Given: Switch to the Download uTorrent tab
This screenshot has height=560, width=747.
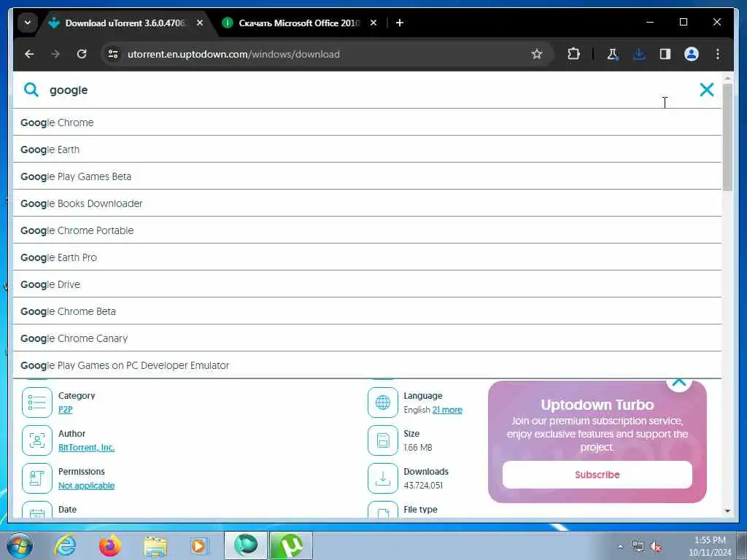Looking at the screenshot, I should point(125,23).
